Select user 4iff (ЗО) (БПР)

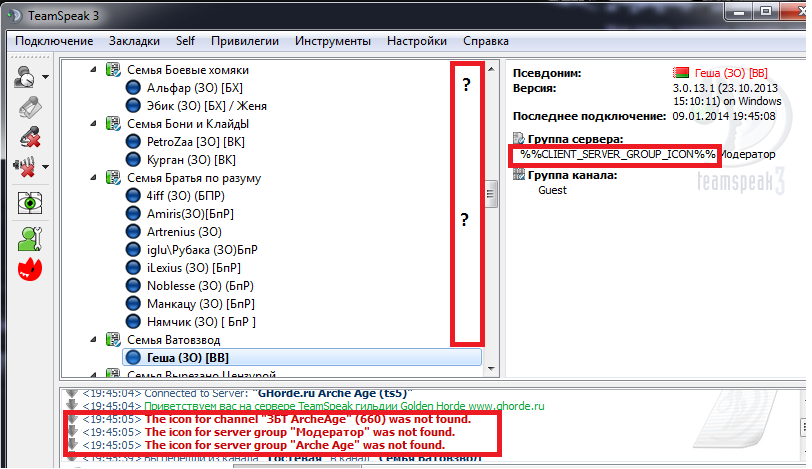point(185,196)
